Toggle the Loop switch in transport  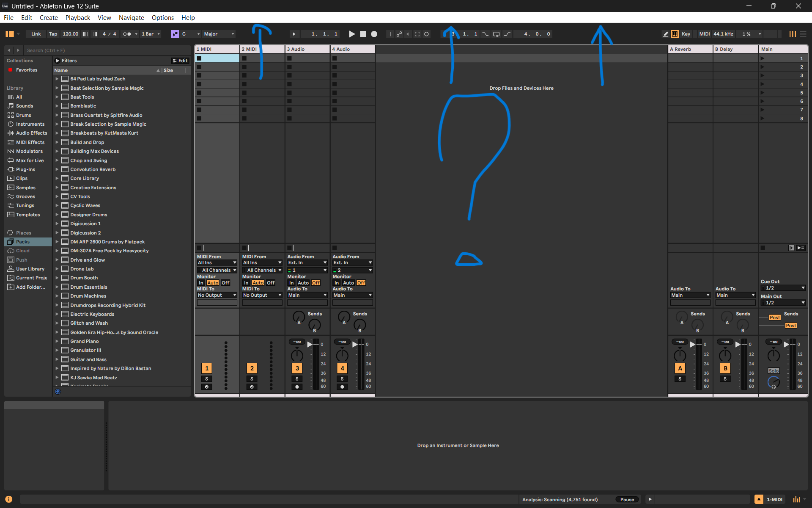[496, 34]
